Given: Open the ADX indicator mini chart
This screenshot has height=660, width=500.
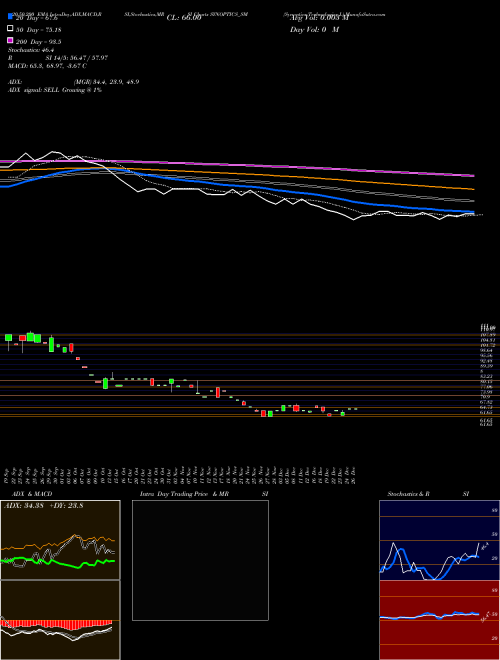Looking at the screenshot, I should [60, 540].
